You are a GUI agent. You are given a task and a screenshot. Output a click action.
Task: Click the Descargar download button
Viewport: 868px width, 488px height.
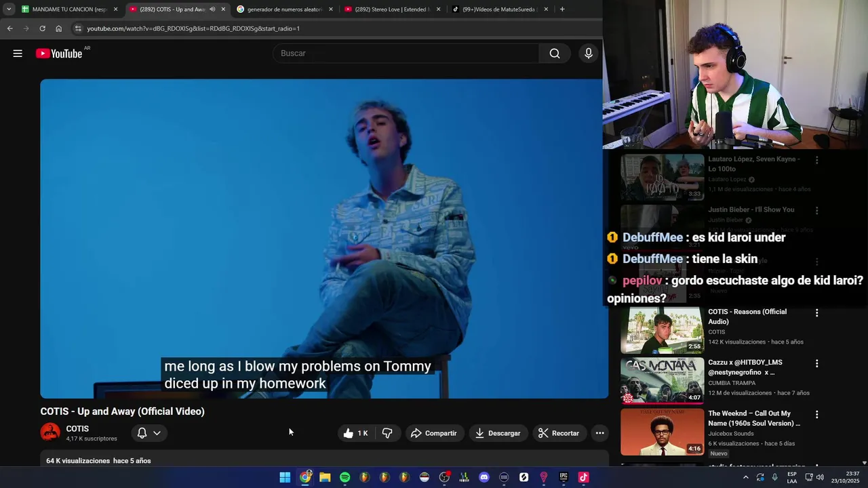coord(498,433)
